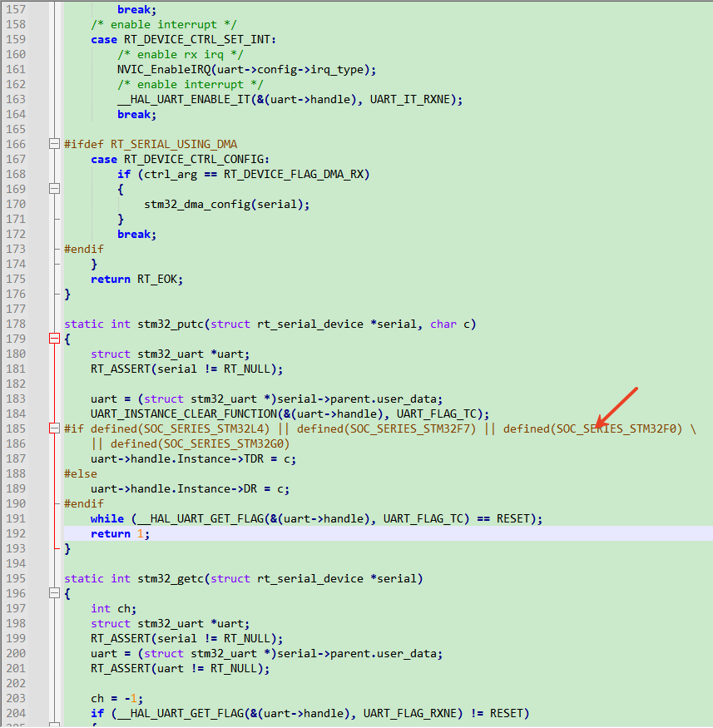Click 'RT_SERIAL_USING_DMA' on line 166
This screenshot has height=728, width=713.
(174, 145)
